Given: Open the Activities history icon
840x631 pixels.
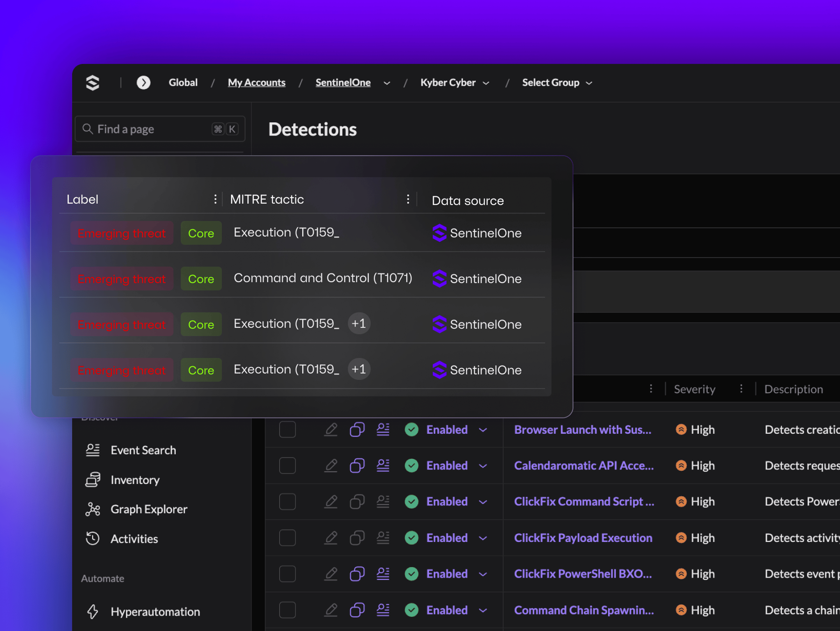Looking at the screenshot, I should pyautogui.click(x=93, y=538).
